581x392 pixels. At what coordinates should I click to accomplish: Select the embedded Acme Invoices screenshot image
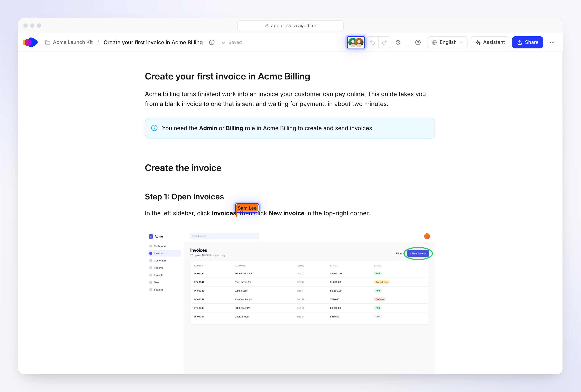pyautogui.click(x=290, y=302)
